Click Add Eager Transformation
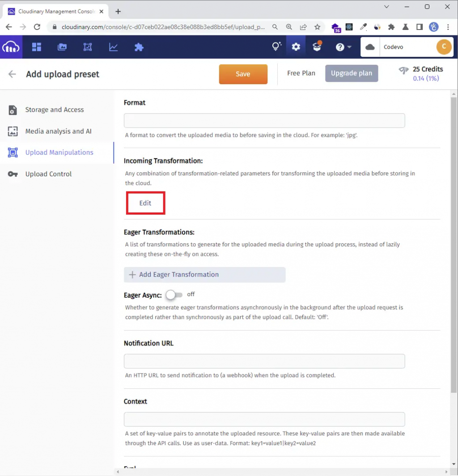The image size is (458, 476). (x=204, y=275)
